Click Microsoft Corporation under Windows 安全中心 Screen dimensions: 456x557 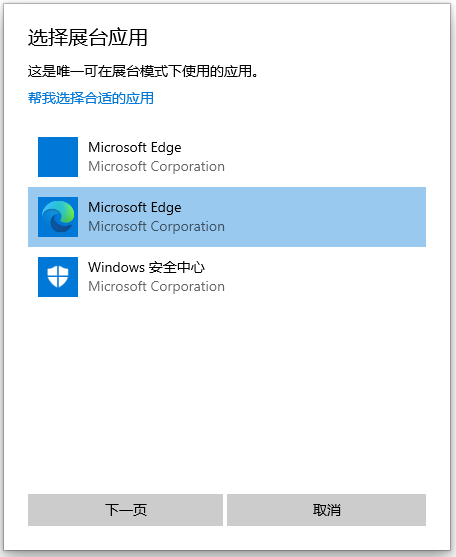(156, 286)
